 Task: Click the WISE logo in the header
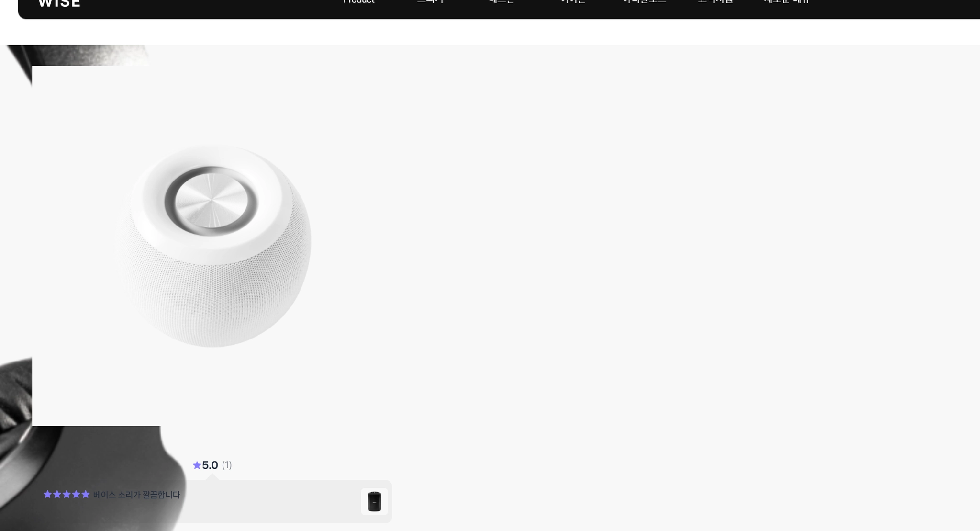pos(59,2)
